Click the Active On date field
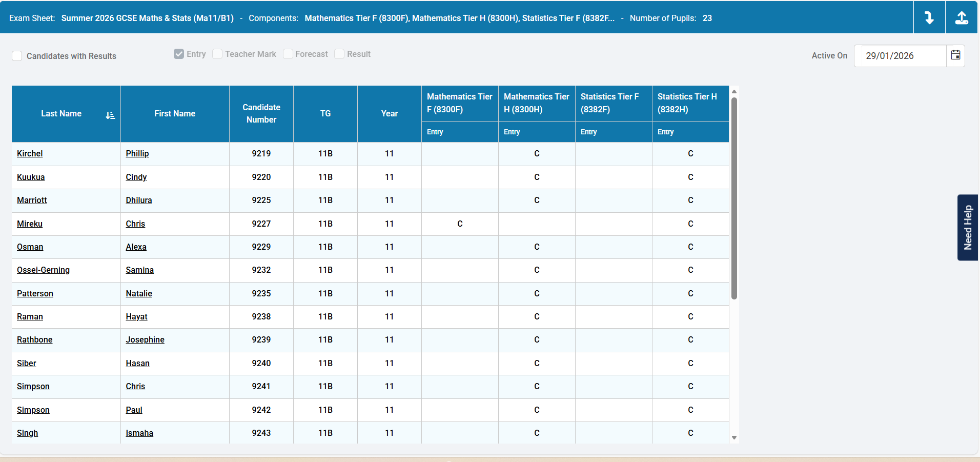The image size is (980, 462). 900,56
